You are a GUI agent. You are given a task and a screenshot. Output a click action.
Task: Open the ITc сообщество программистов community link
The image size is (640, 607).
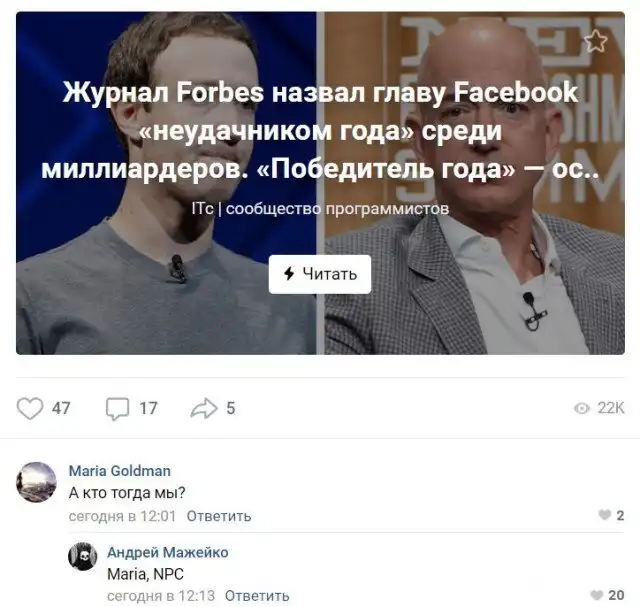(320, 209)
